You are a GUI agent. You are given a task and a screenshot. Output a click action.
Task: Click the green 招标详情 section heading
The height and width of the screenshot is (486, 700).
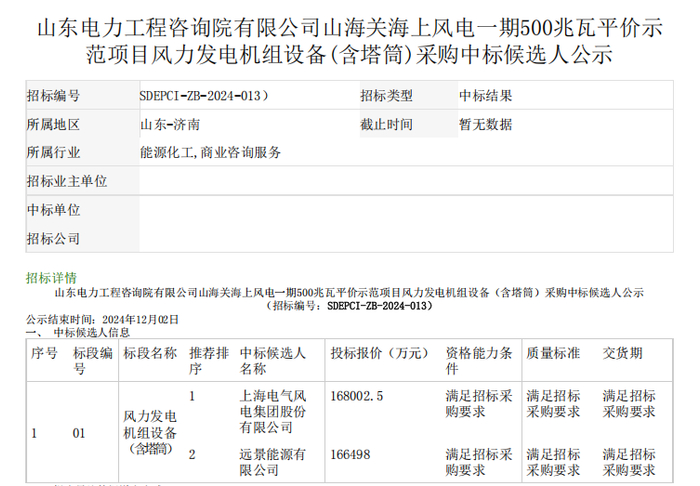51,278
